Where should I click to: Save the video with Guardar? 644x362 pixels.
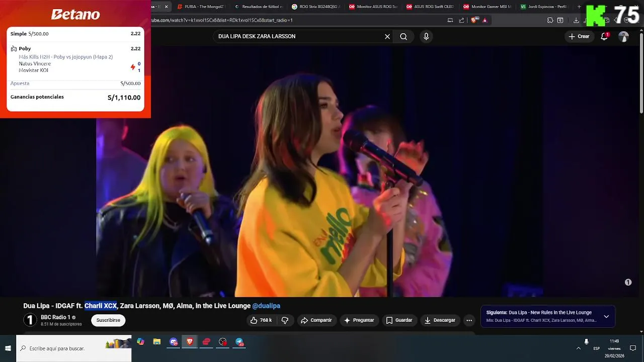(x=399, y=320)
